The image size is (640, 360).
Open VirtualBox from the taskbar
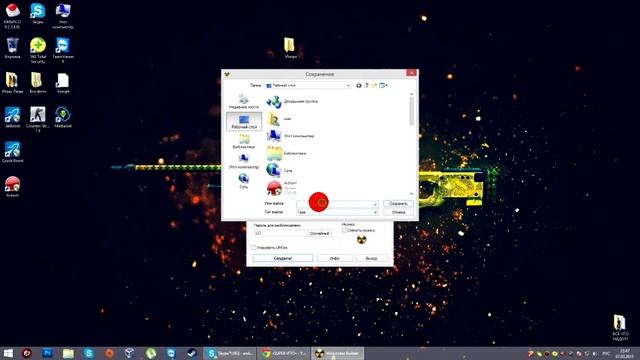coord(130,353)
